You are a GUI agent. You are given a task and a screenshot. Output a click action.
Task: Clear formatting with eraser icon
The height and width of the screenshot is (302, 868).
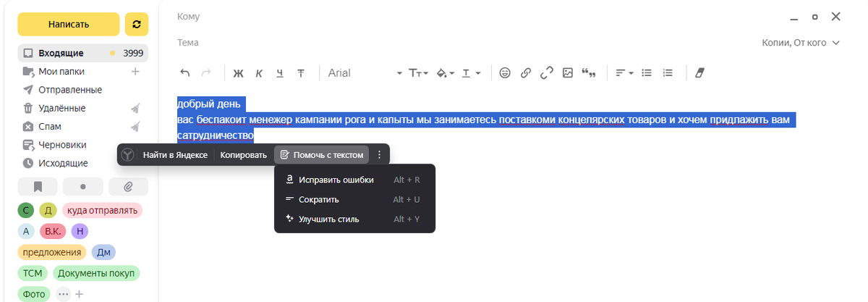699,72
